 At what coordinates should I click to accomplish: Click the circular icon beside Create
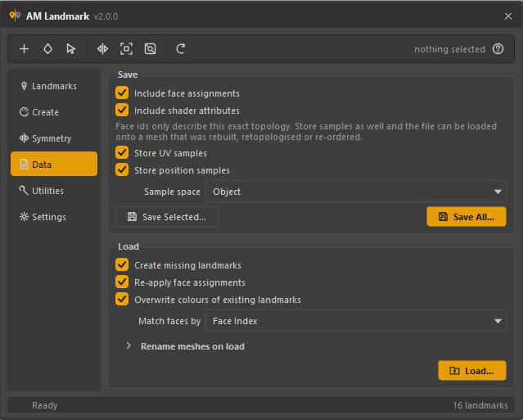24,112
